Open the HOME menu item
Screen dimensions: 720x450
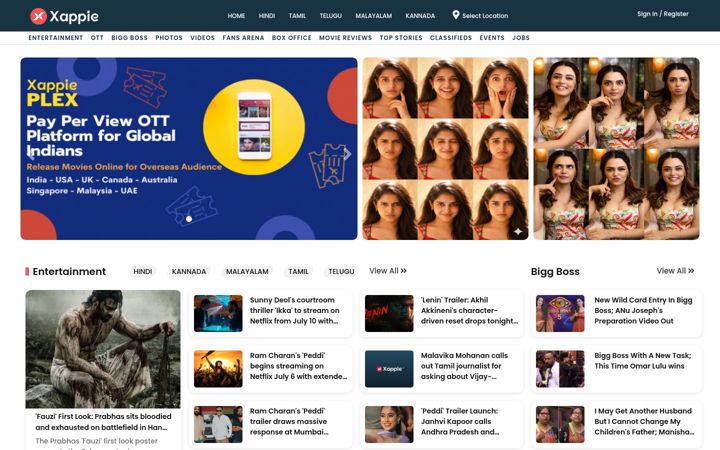pyautogui.click(x=236, y=16)
